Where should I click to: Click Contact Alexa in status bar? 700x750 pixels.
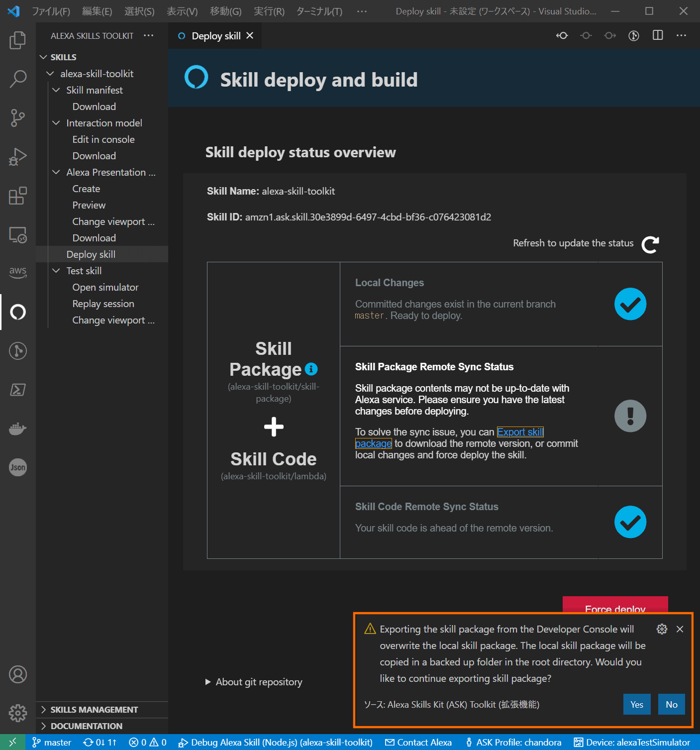point(418,742)
